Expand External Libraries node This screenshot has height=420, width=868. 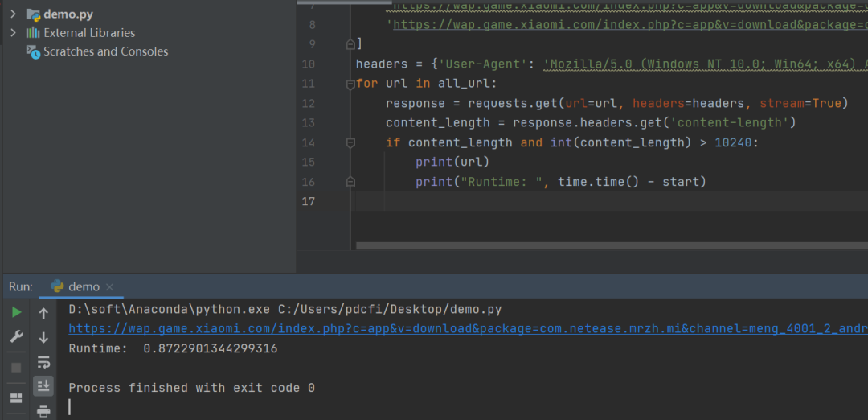14,33
